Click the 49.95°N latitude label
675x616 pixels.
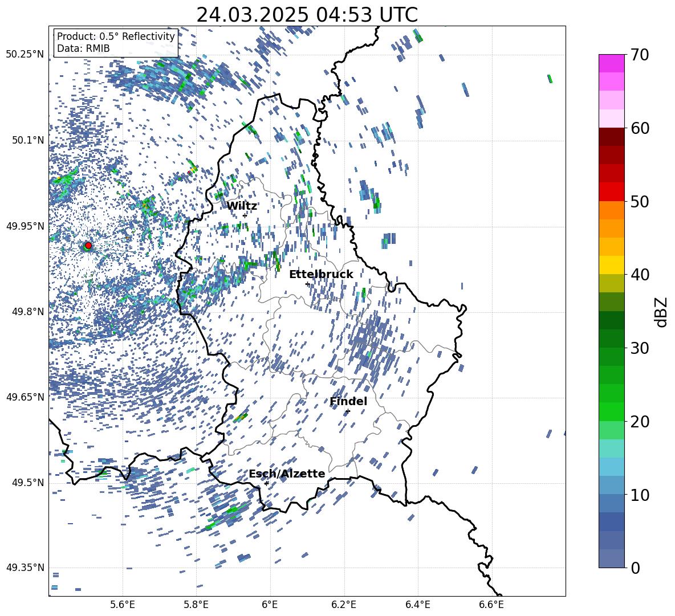[x=25, y=226]
